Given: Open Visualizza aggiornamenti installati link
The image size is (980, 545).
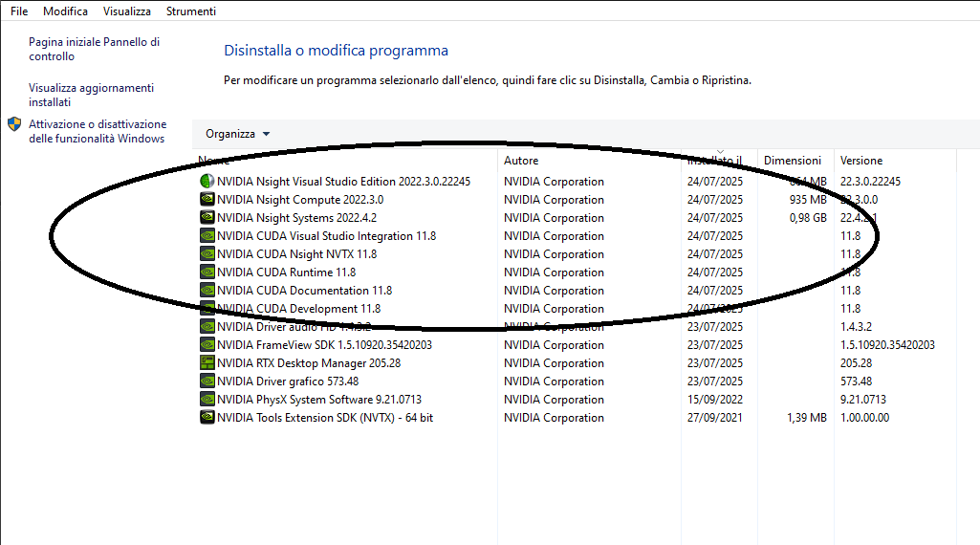Looking at the screenshot, I should [91, 95].
